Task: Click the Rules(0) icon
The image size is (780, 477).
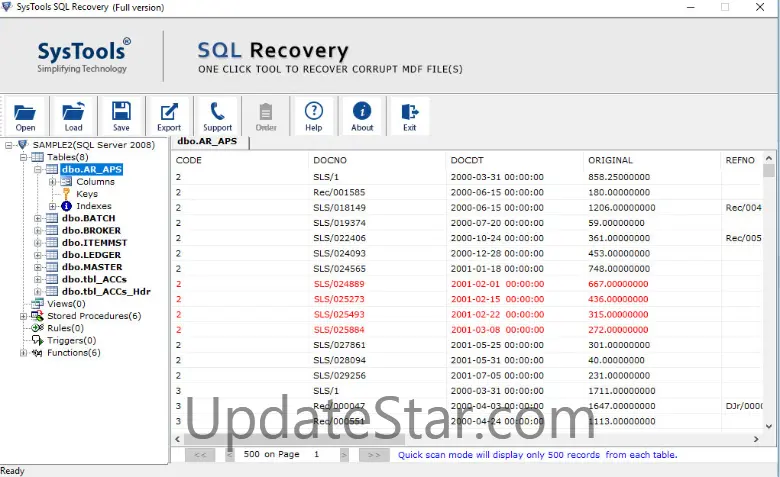Action: tap(37, 328)
